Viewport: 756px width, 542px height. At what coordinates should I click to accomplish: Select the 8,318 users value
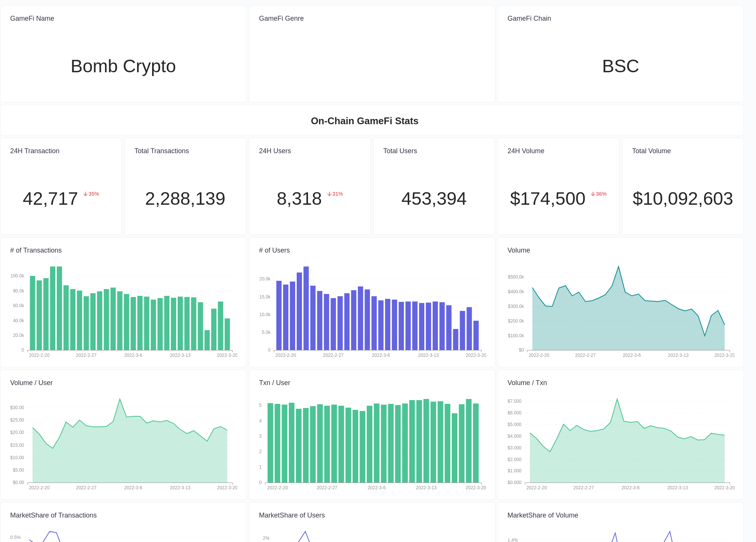pos(299,199)
